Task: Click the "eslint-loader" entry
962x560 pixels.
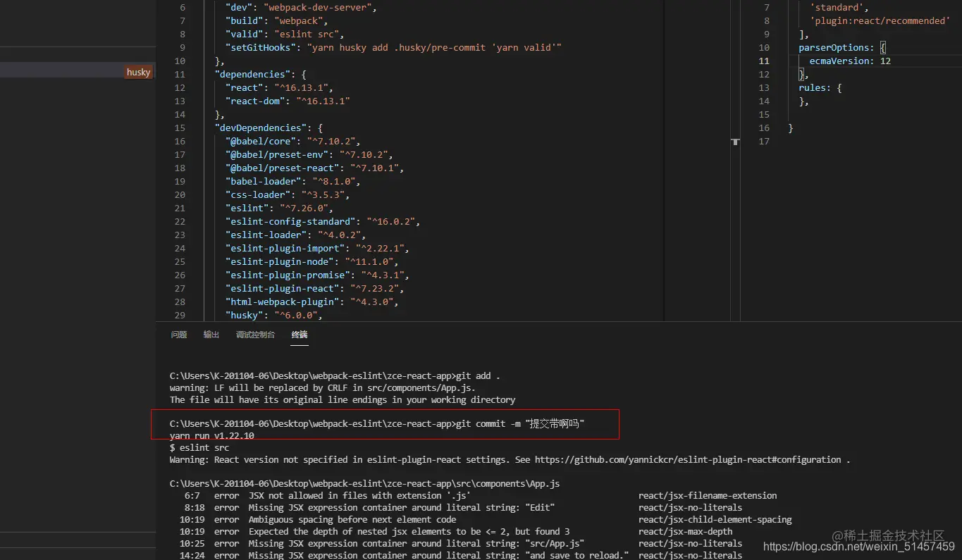Action: [295, 235]
